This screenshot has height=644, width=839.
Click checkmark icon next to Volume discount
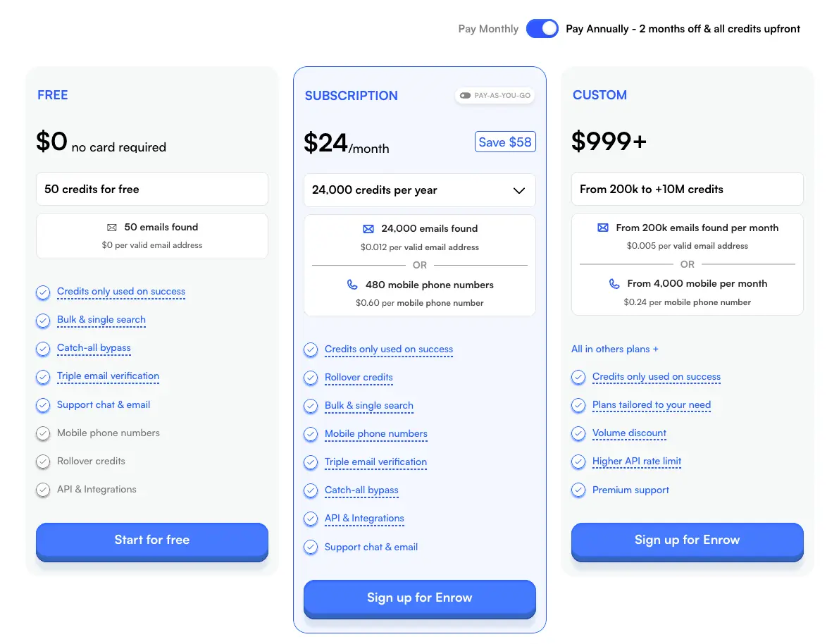click(578, 434)
